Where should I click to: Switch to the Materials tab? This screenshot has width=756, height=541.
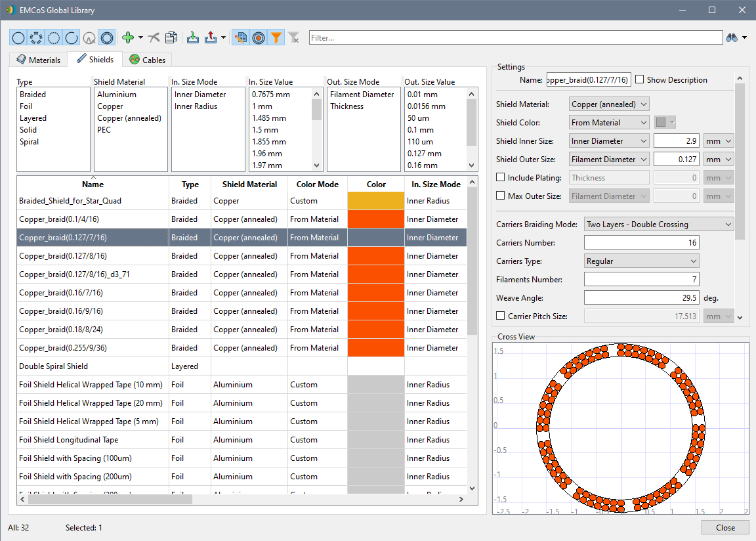coord(39,60)
